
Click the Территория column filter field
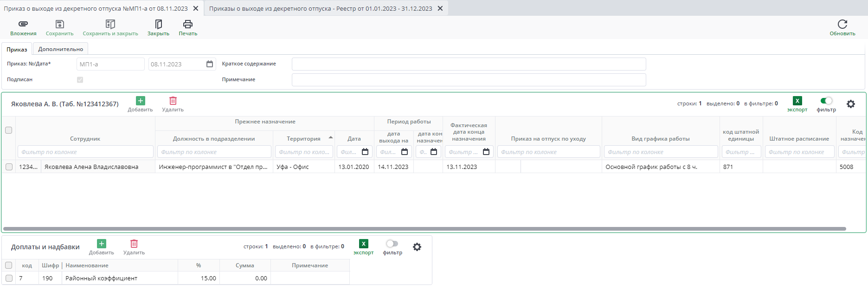(x=304, y=152)
